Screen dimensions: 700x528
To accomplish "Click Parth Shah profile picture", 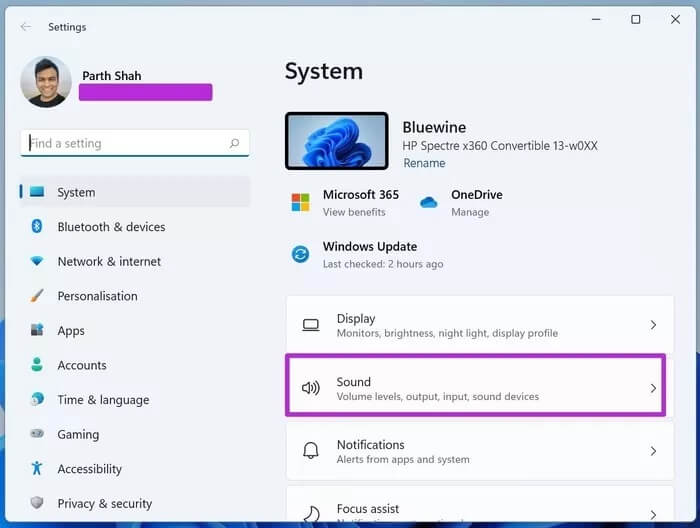I will 46,82.
